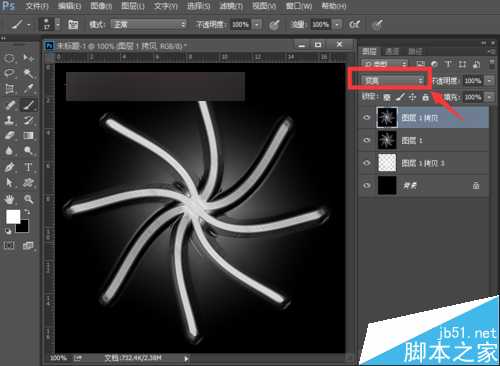Toggle visibility of the Background layer

[x=367, y=185]
